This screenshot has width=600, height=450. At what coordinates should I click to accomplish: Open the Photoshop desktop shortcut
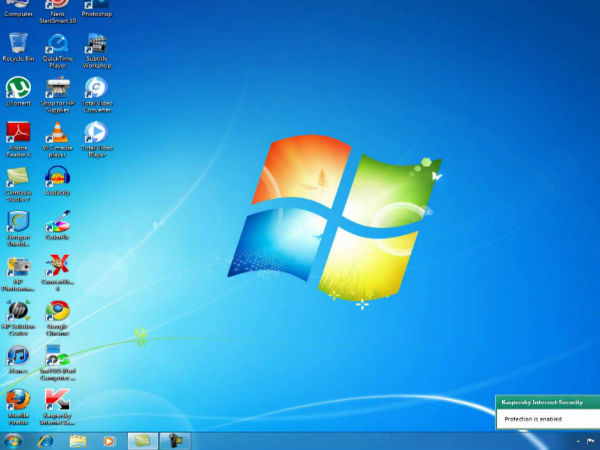coord(97,9)
